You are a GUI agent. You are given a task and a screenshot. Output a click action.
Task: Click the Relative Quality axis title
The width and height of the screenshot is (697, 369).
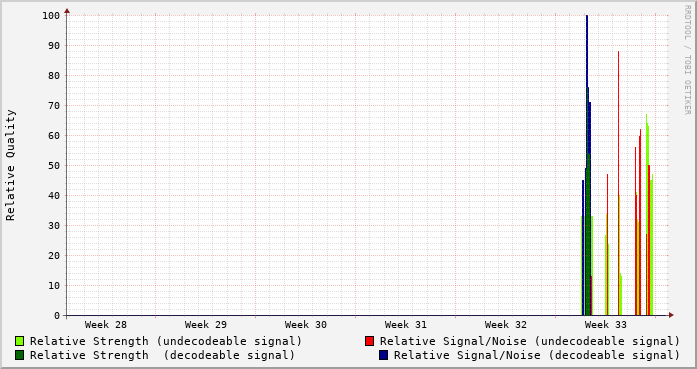(10, 165)
